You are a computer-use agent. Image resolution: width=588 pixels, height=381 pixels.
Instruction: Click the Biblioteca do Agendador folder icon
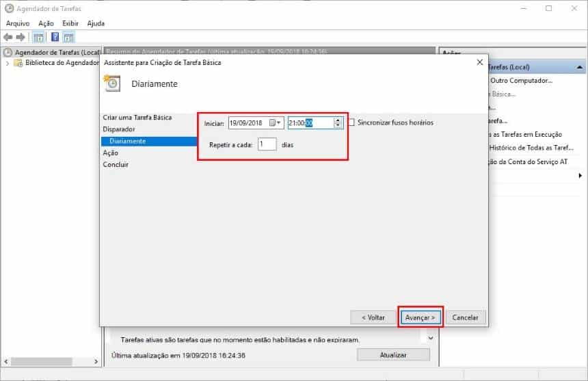pyautogui.click(x=18, y=63)
